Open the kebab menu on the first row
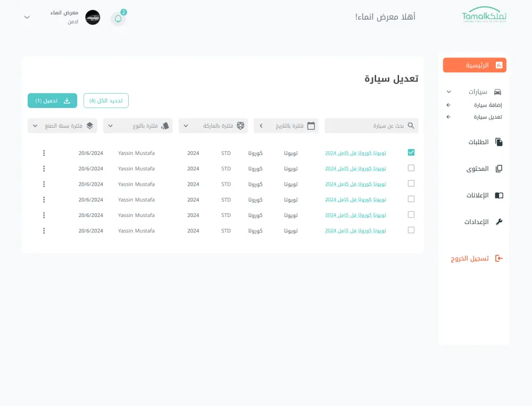The image size is (532, 406). coord(44,152)
